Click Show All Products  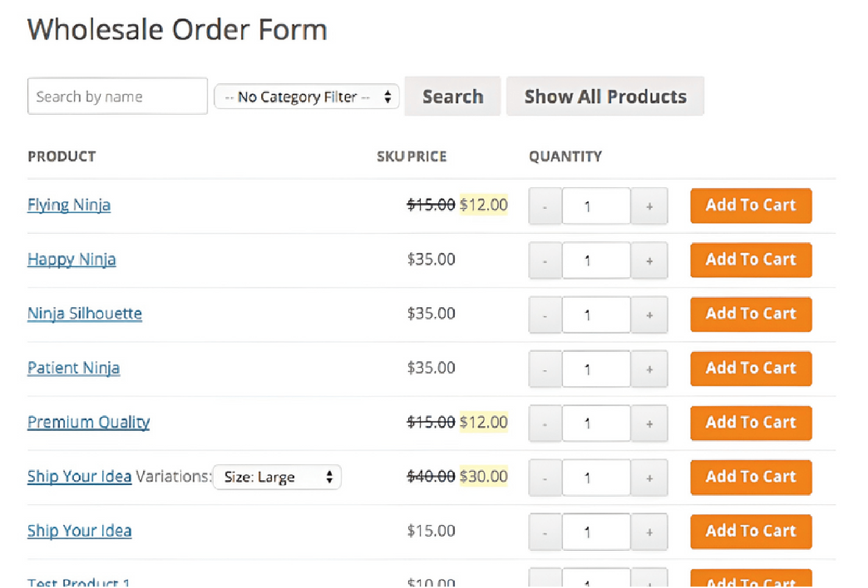(x=605, y=96)
